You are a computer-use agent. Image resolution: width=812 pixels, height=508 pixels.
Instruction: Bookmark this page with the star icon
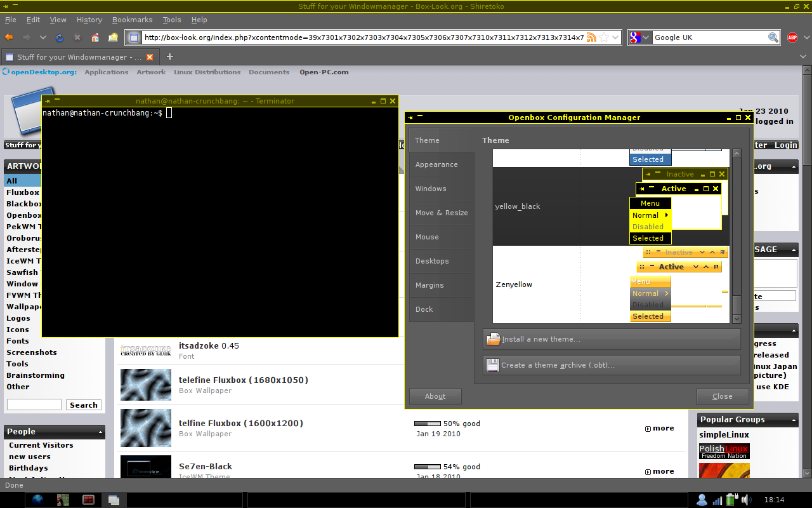pyautogui.click(x=604, y=37)
